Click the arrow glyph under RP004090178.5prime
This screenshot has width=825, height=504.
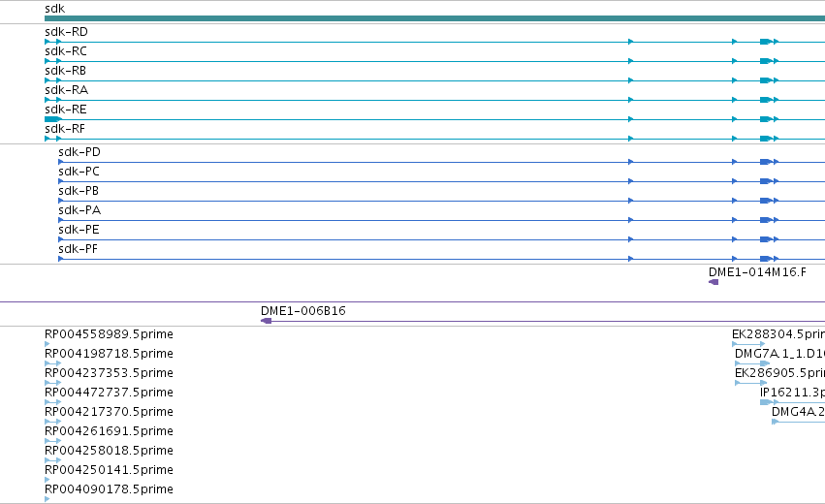point(48,499)
